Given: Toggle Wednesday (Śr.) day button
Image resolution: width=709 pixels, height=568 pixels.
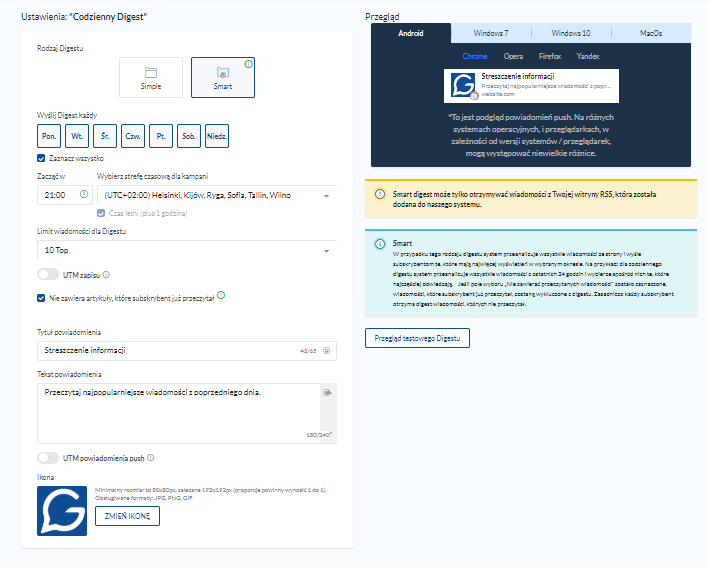Looking at the screenshot, I should point(105,136).
